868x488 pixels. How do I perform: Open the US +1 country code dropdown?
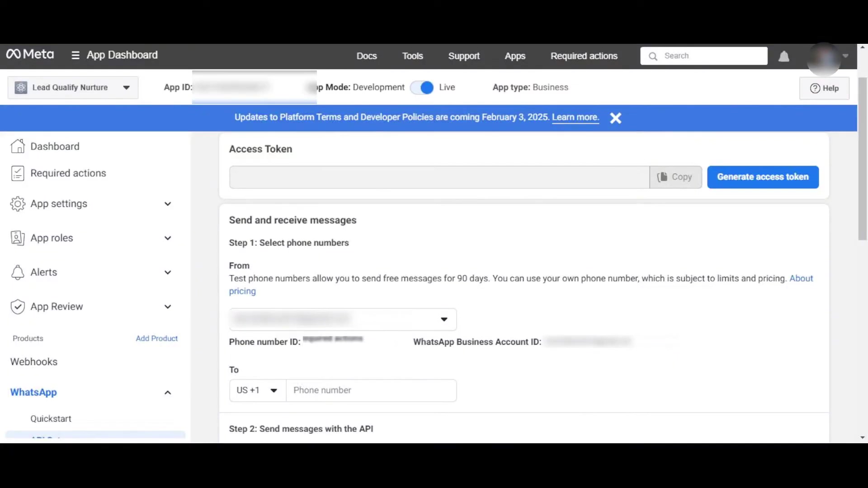pos(258,390)
